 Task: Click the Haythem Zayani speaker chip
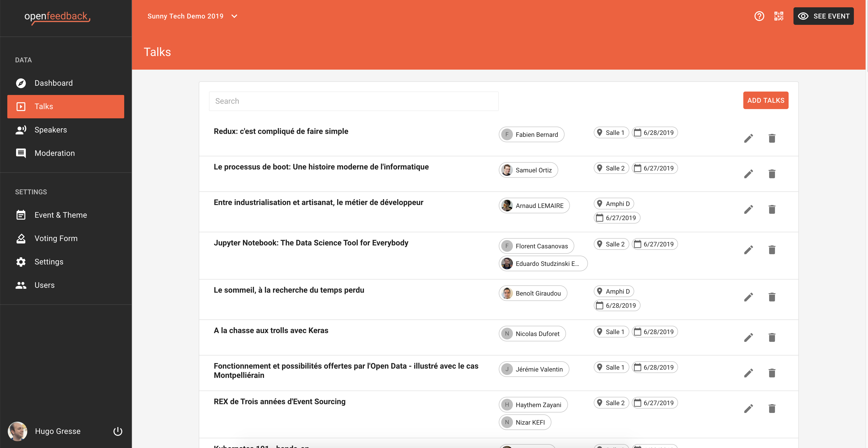[533, 405]
